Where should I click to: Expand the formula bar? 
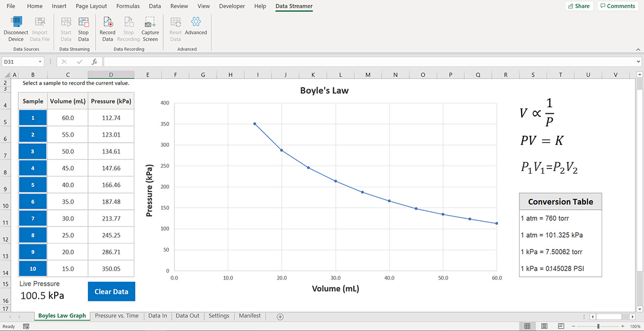tap(638, 62)
